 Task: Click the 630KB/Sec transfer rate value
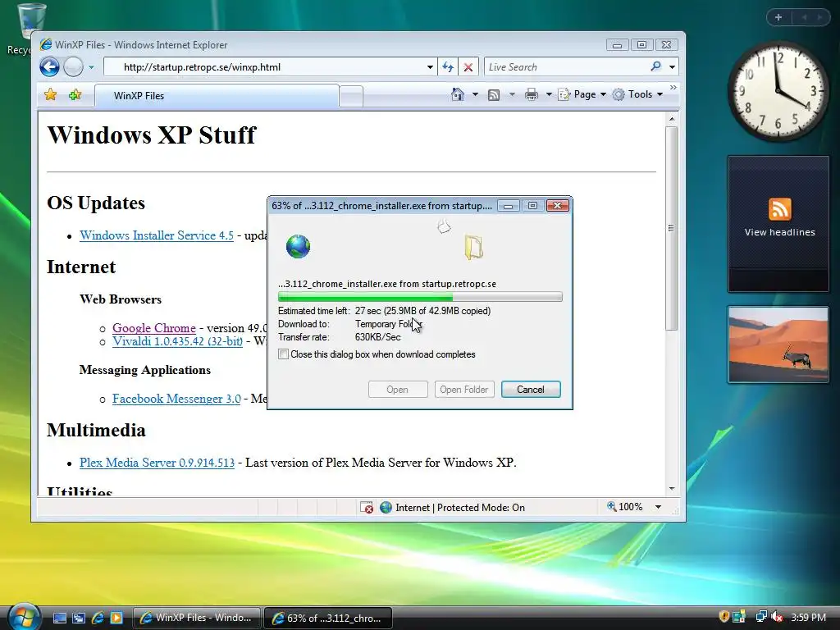click(377, 337)
